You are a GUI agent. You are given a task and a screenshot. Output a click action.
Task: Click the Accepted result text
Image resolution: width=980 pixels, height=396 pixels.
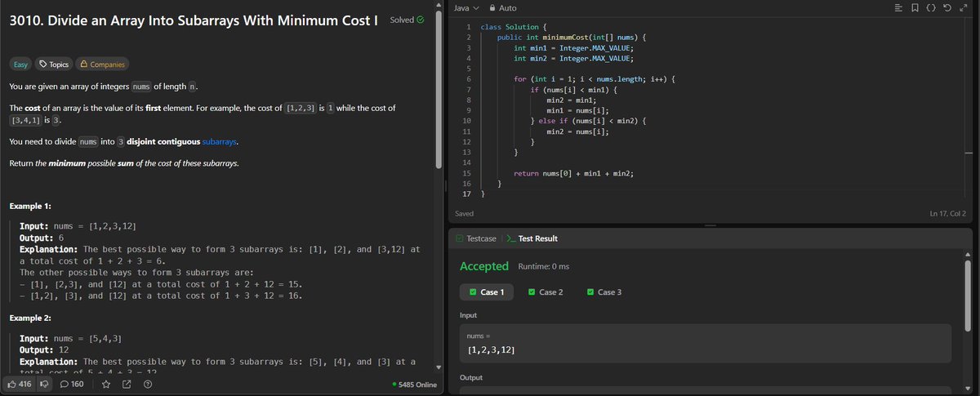[484, 266]
